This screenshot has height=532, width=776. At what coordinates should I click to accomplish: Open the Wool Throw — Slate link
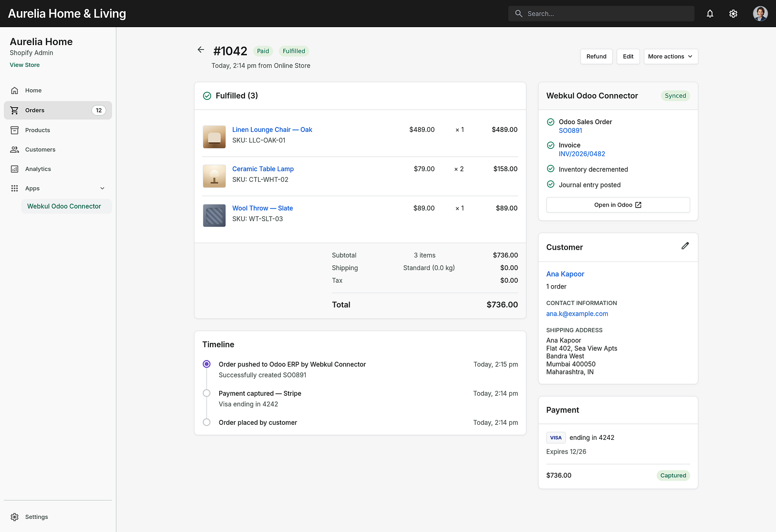point(262,208)
